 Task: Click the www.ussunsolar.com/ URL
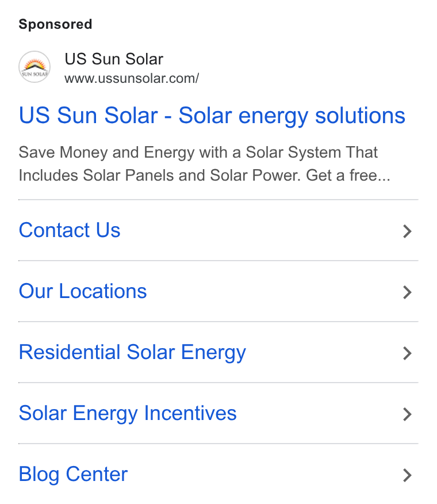132,78
